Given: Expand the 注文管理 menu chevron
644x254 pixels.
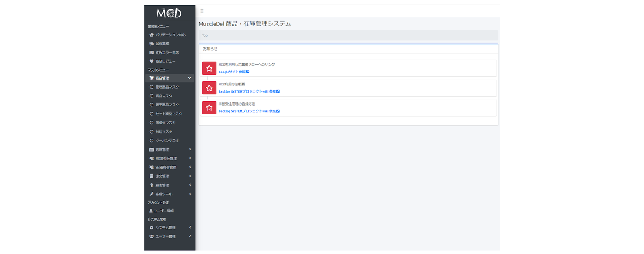Looking at the screenshot, I should coord(190,176).
